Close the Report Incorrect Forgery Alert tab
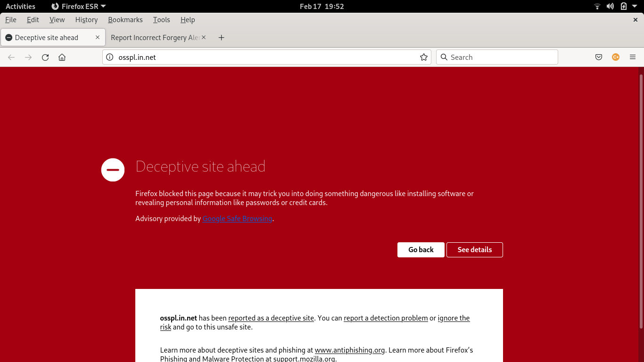The height and width of the screenshot is (362, 644). point(204,37)
